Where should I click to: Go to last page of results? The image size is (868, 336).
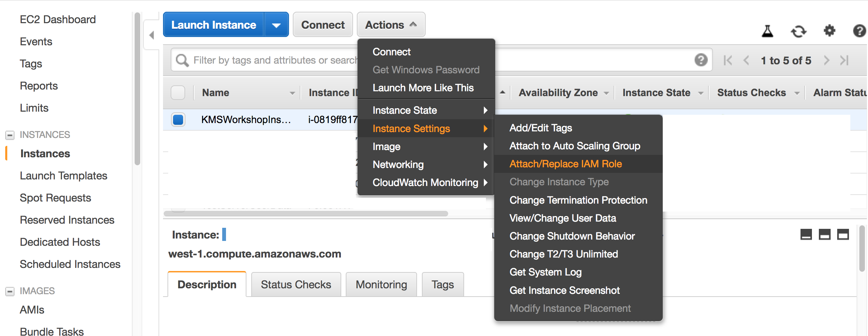point(844,60)
